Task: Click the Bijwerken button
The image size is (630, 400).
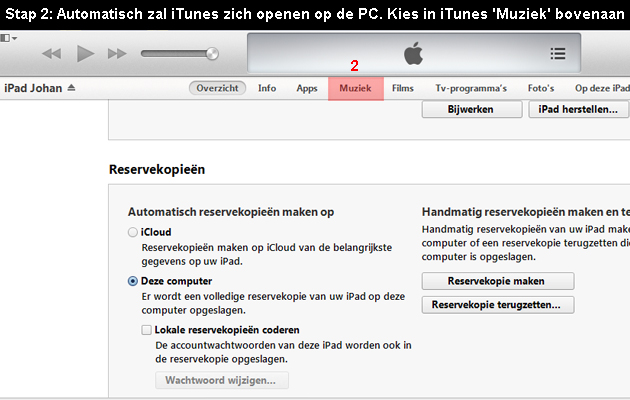Action: tap(472, 109)
